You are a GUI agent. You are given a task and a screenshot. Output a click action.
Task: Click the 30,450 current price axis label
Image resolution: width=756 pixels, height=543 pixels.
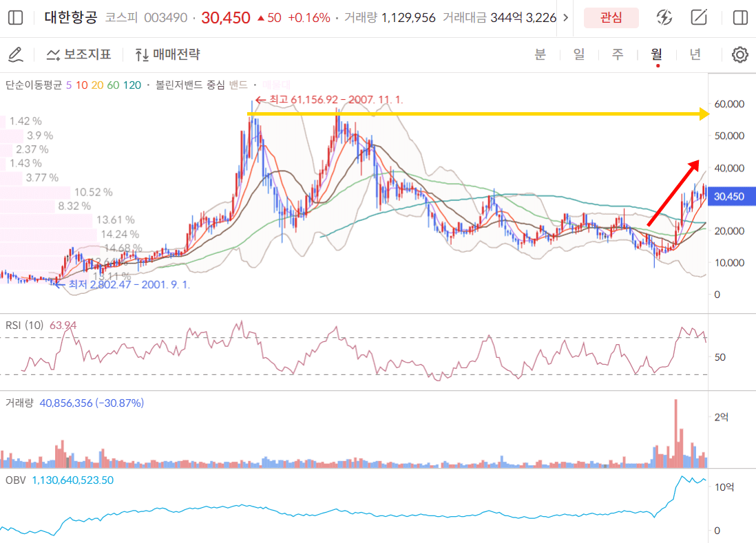tap(728, 197)
